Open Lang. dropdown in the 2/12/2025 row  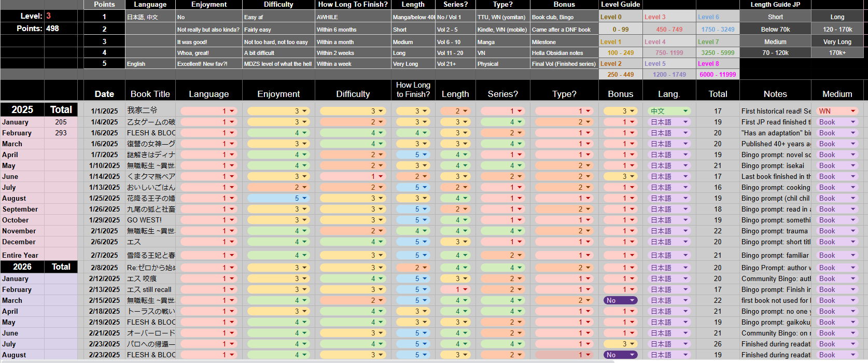[x=669, y=278]
